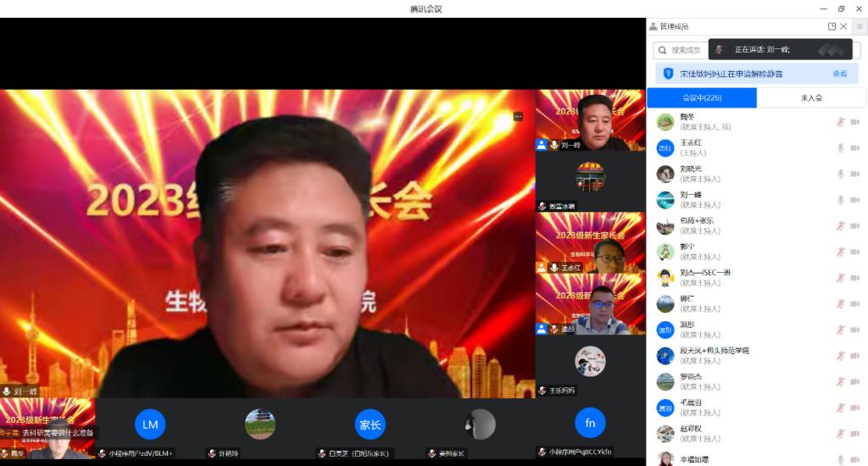This screenshot has height=466, width=868.
Task: Click avatar of 刘杰—ISEC一班
Action: click(x=665, y=278)
